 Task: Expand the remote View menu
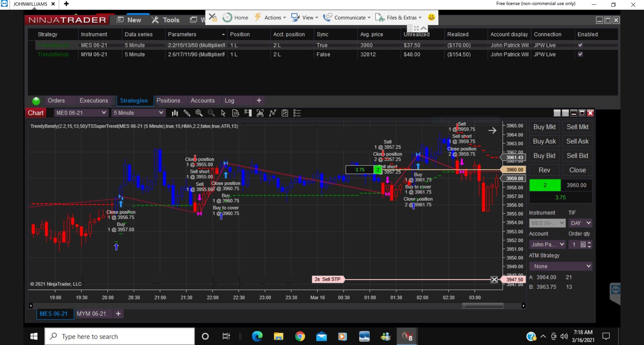click(305, 17)
